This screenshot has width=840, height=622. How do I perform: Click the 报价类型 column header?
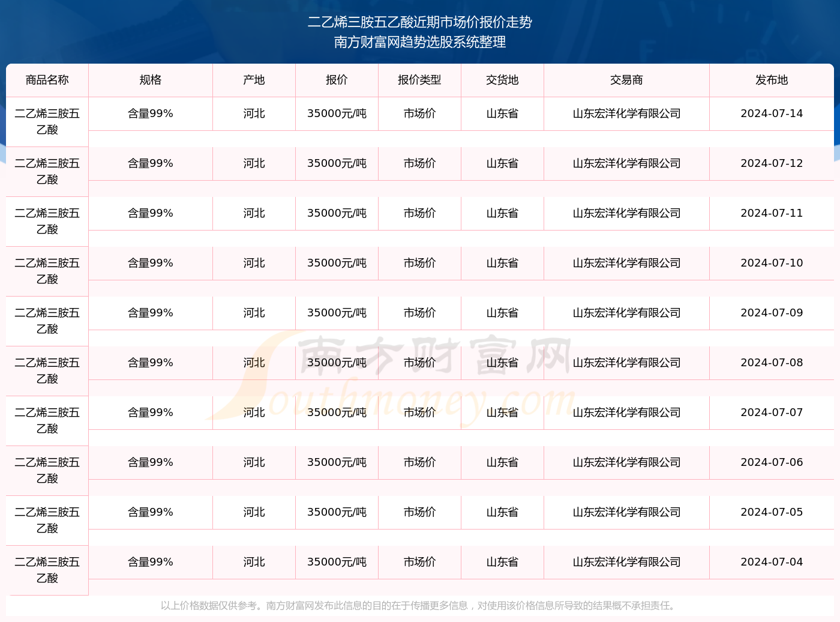point(420,80)
